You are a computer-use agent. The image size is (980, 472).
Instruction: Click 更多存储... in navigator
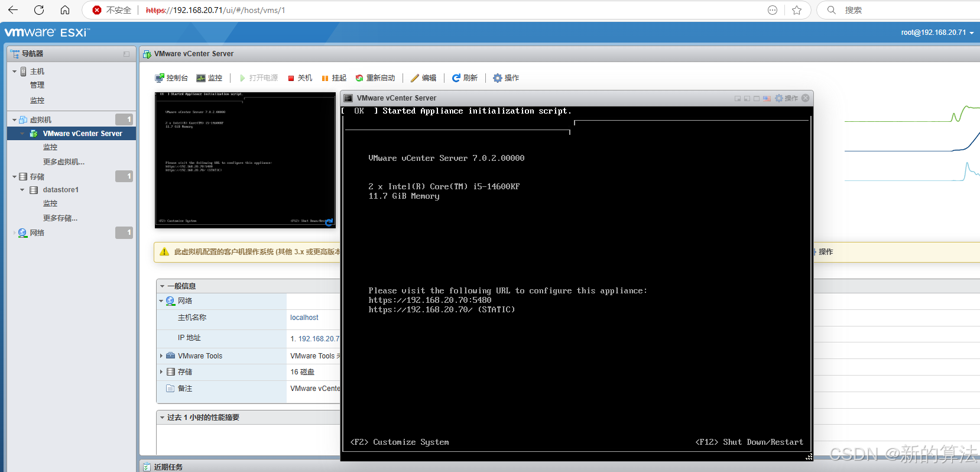[60, 218]
